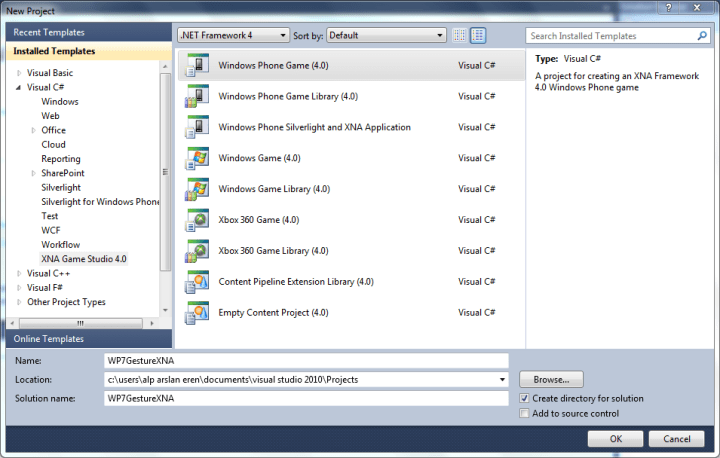
Task: Open the Sort by dropdown
Action: point(385,35)
